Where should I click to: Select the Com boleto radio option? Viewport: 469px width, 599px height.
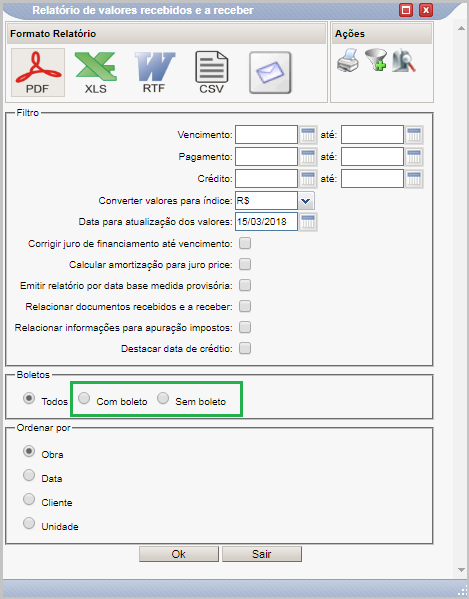click(x=84, y=398)
